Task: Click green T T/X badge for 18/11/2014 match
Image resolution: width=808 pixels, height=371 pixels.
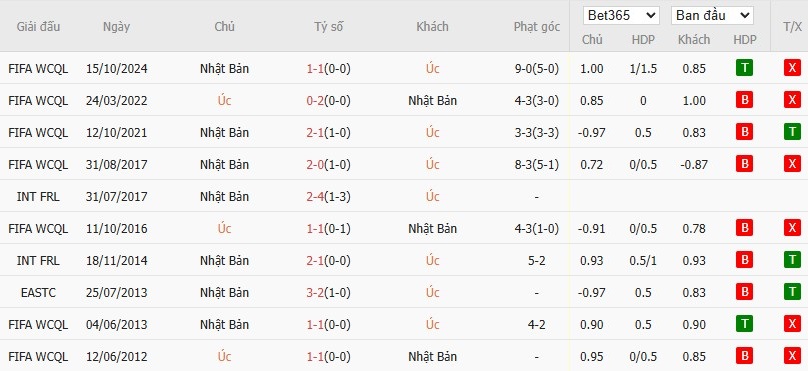Action: click(x=792, y=260)
